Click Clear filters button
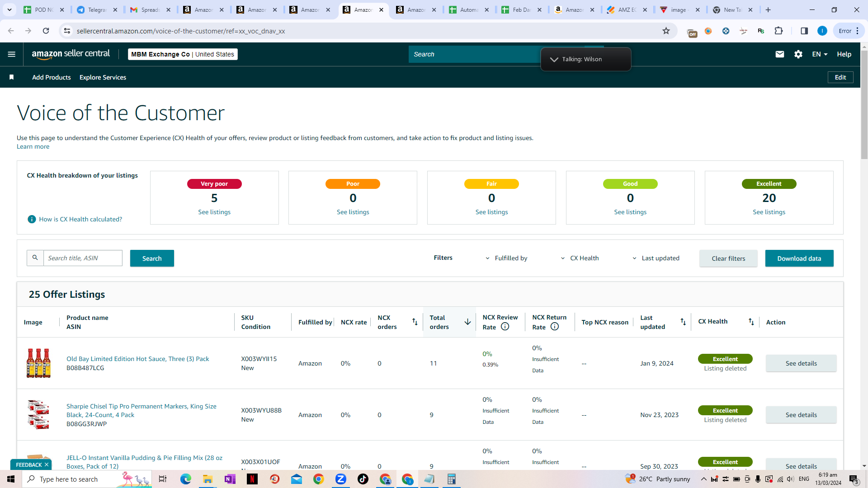Viewport: 868px width, 488px height. 728,258
